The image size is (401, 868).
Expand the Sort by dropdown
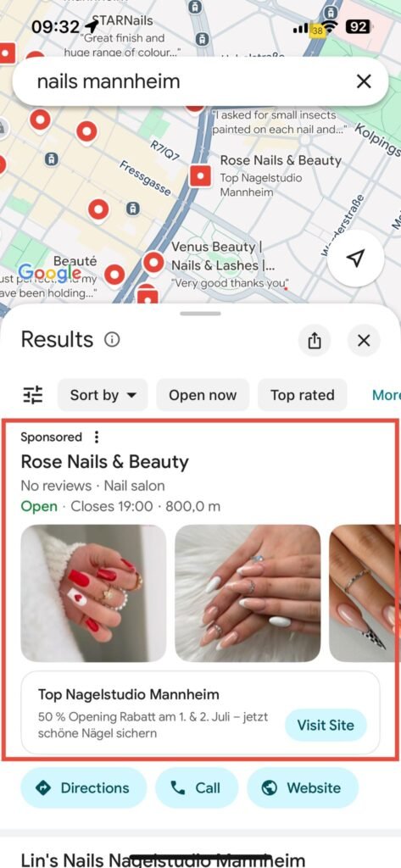[x=103, y=395]
